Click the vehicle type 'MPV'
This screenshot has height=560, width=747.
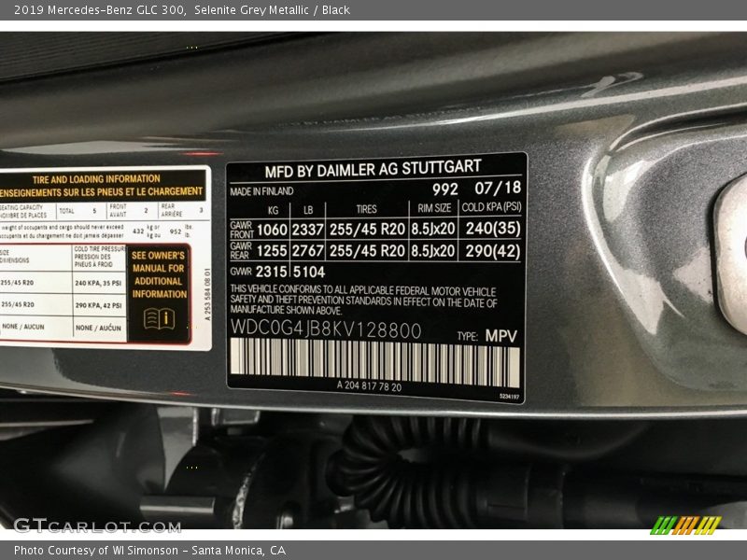pos(501,336)
